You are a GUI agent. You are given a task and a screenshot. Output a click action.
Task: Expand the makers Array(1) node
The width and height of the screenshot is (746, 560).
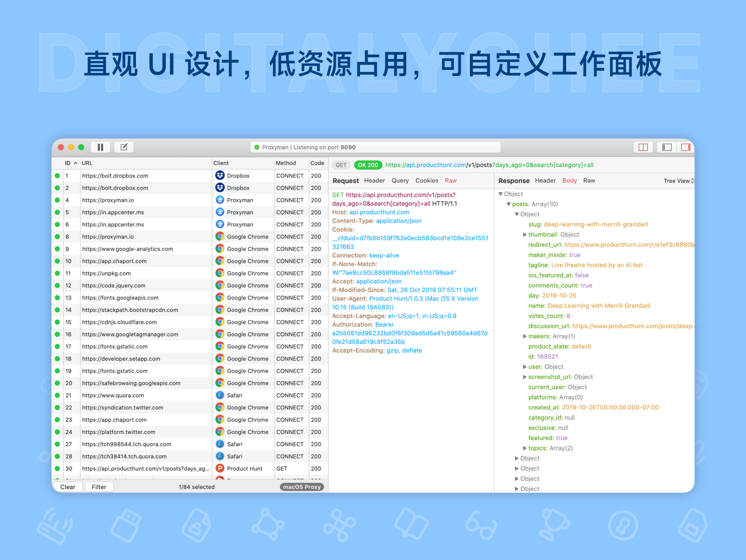(x=525, y=336)
